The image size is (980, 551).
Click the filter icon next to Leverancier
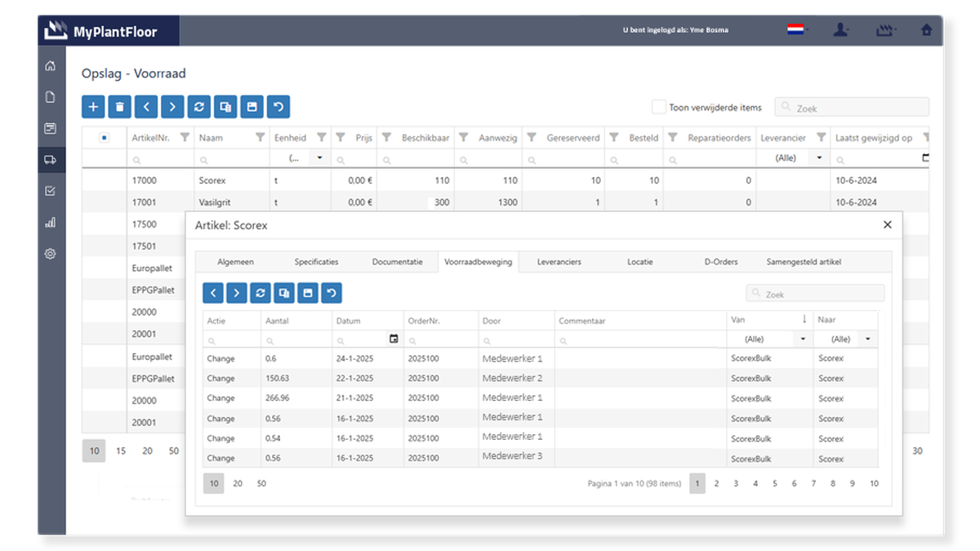click(821, 137)
